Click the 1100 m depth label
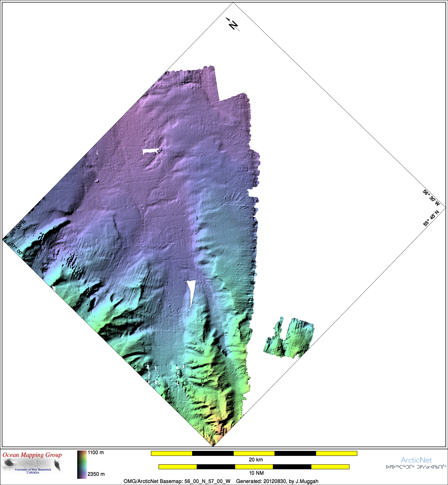The height and width of the screenshot is (485, 448). (96, 453)
